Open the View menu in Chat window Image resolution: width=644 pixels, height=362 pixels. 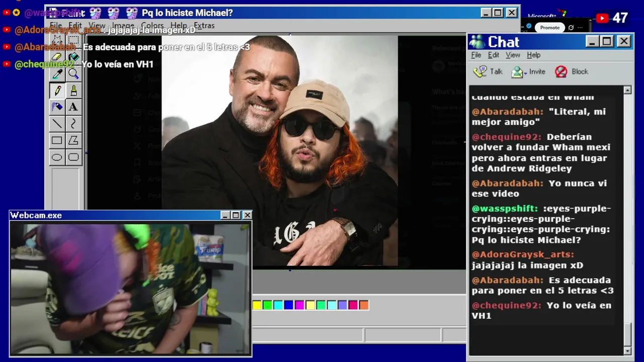(x=513, y=55)
